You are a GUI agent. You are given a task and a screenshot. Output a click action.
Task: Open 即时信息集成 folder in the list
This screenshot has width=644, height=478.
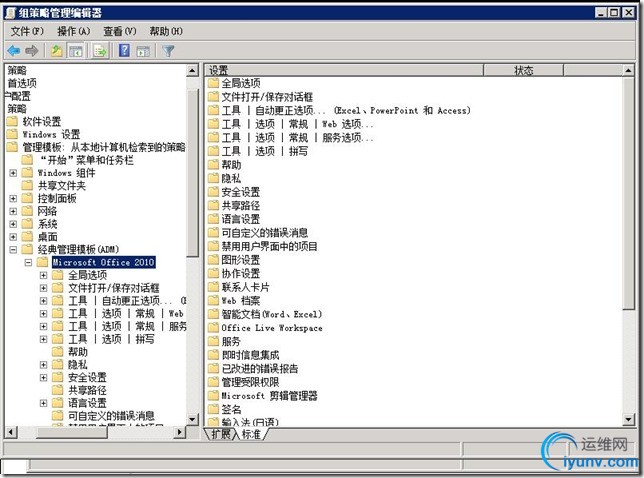[x=251, y=355]
